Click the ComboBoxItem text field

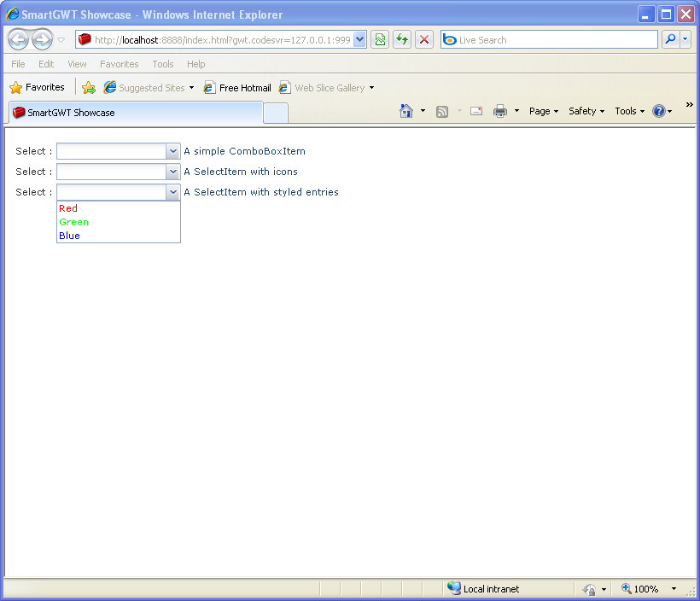111,151
